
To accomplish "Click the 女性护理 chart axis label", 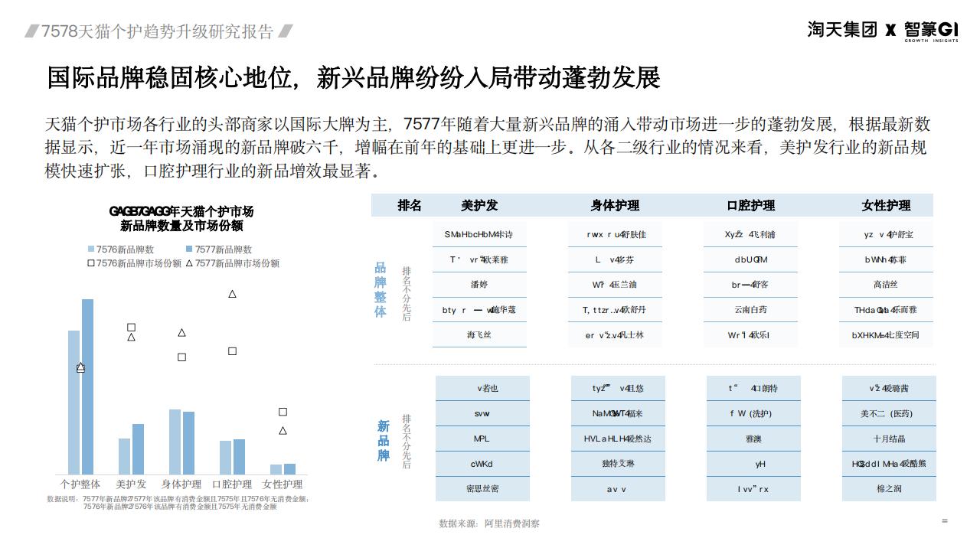I will (x=283, y=484).
